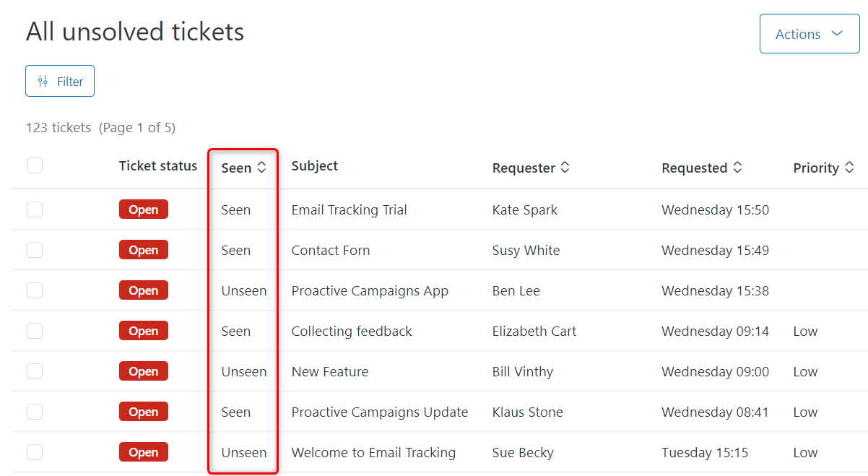Check the New Feature ticket checkbox
Viewport: 868px width, 476px height.
tap(34, 371)
